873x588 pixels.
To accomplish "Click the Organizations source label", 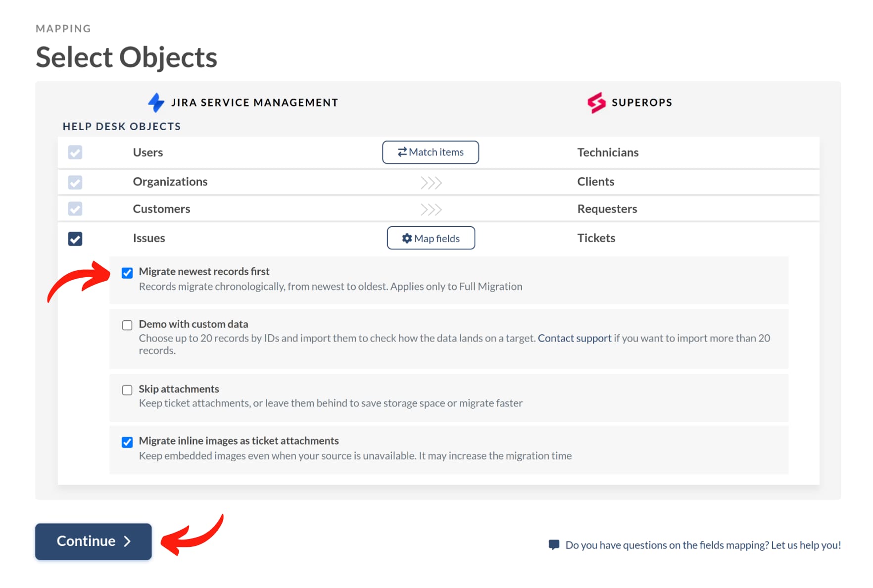I will (x=170, y=182).
